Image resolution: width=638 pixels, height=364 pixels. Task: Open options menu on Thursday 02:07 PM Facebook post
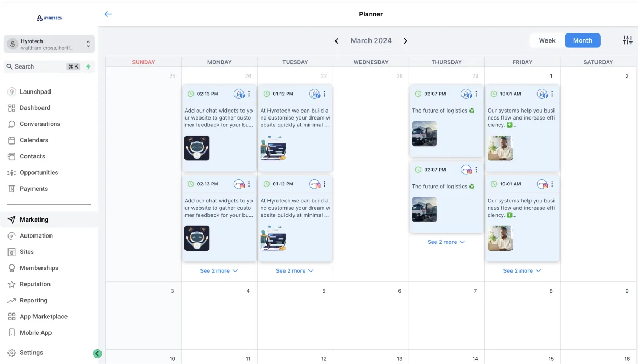pyautogui.click(x=476, y=94)
